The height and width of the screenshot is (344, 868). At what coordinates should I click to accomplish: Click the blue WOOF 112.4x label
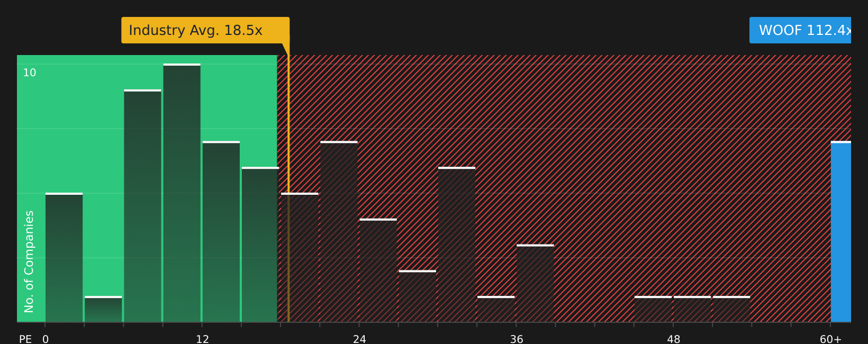click(x=800, y=30)
